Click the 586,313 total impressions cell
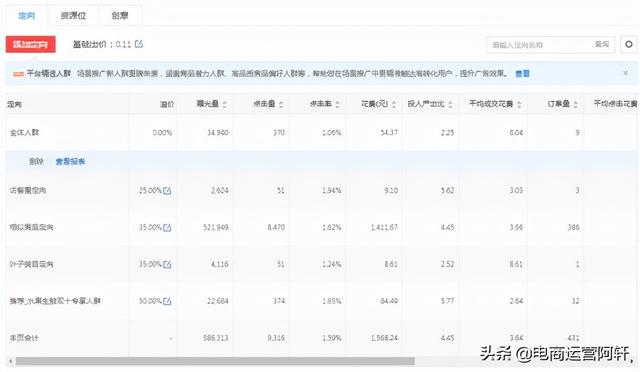The width and height of the screenshot is (640, 372). 216,338
